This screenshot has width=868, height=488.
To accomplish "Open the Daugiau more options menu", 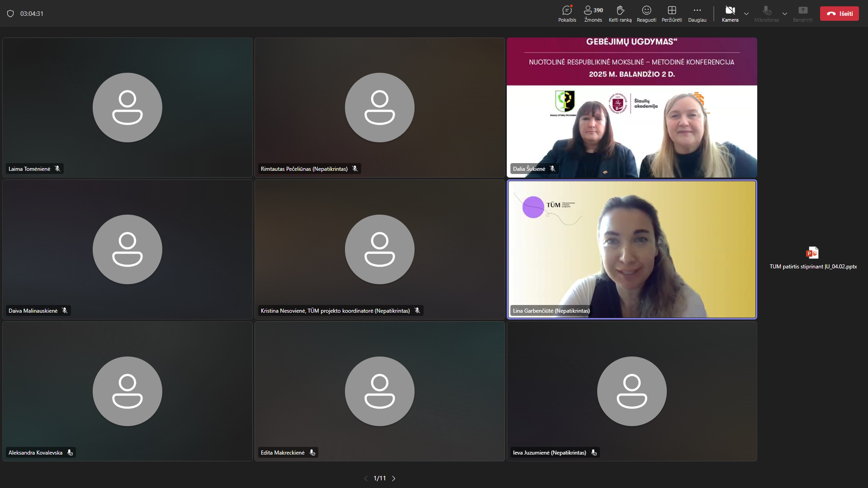I will pyautogui.click(x=697, y=14).
